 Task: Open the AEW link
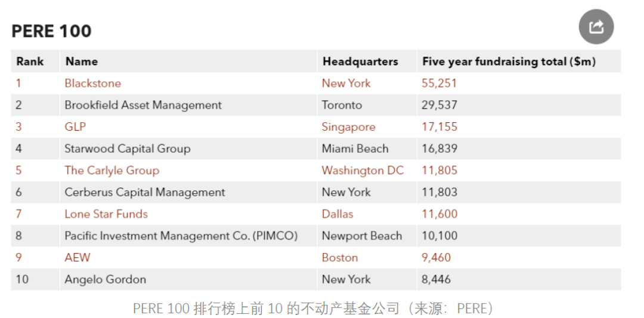tap(77, 257)
